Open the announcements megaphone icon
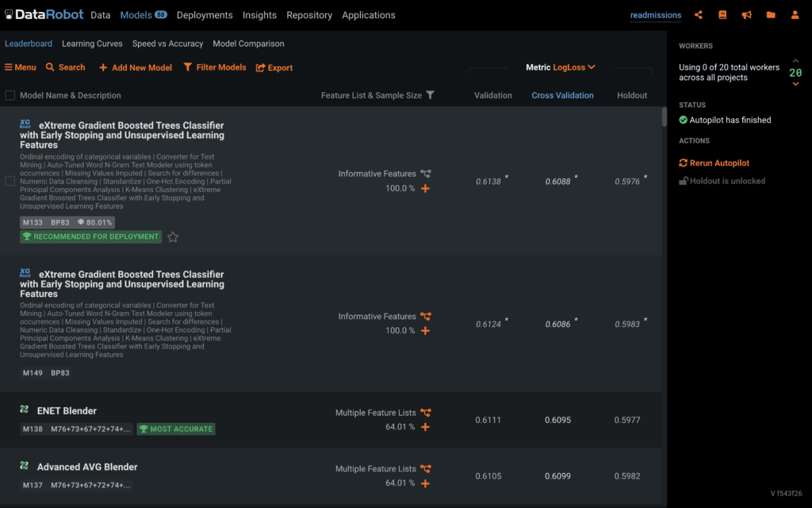Screen dimensions: 812x508 tap(746, 15)
